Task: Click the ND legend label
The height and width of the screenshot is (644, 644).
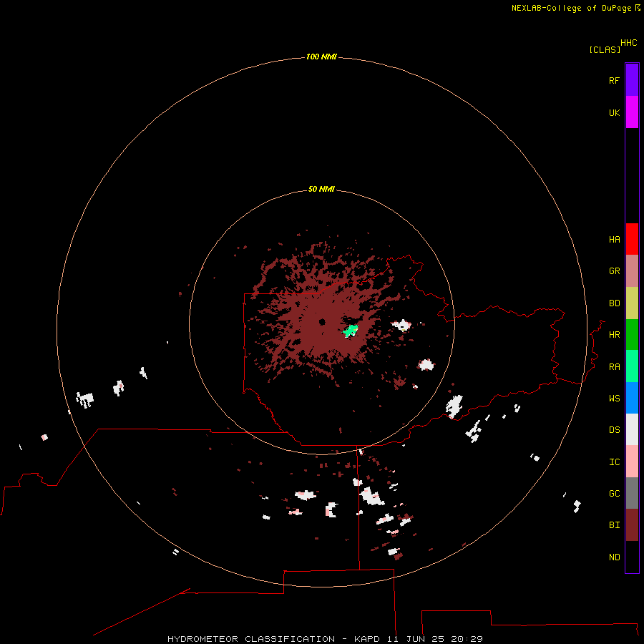Action: [x=614, y=557]
